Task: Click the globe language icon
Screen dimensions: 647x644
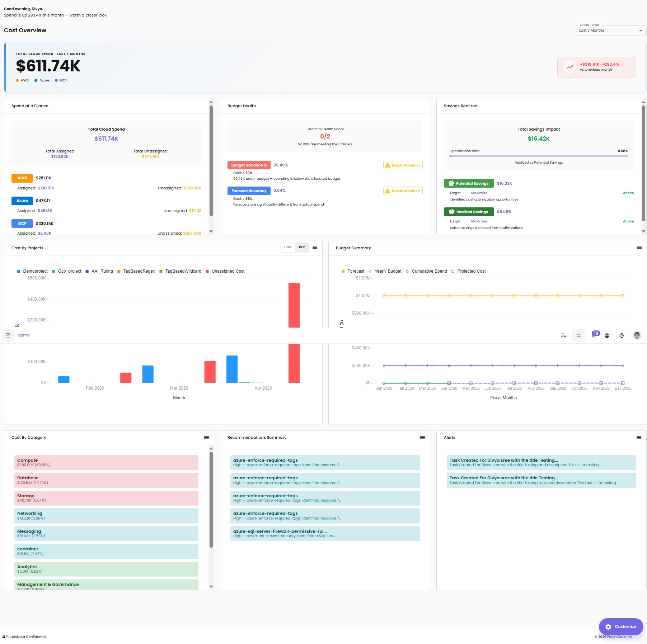Action: [607, 335]
